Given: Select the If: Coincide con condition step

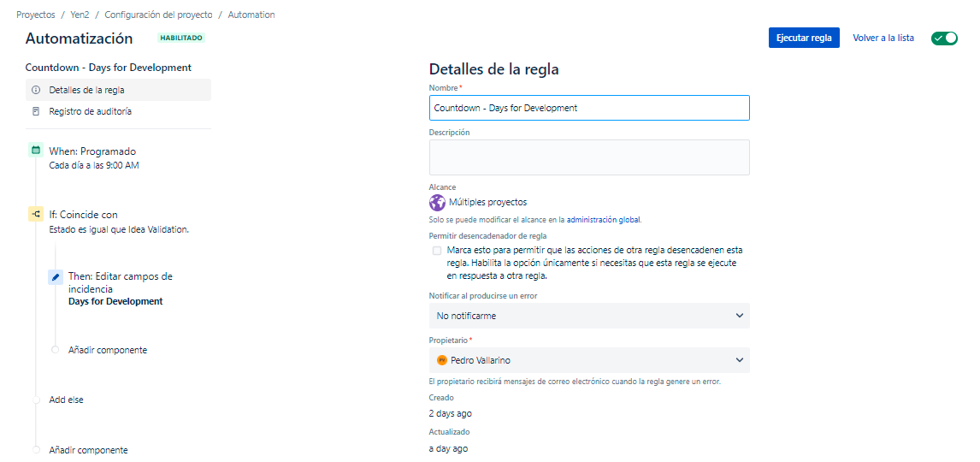Looking at the screenshot, I should tap(83, 215).
